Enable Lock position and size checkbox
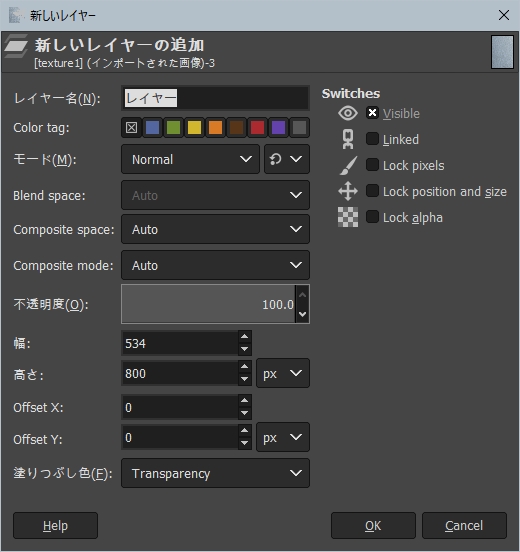The image size is (520, 552). tap(372, 191)
